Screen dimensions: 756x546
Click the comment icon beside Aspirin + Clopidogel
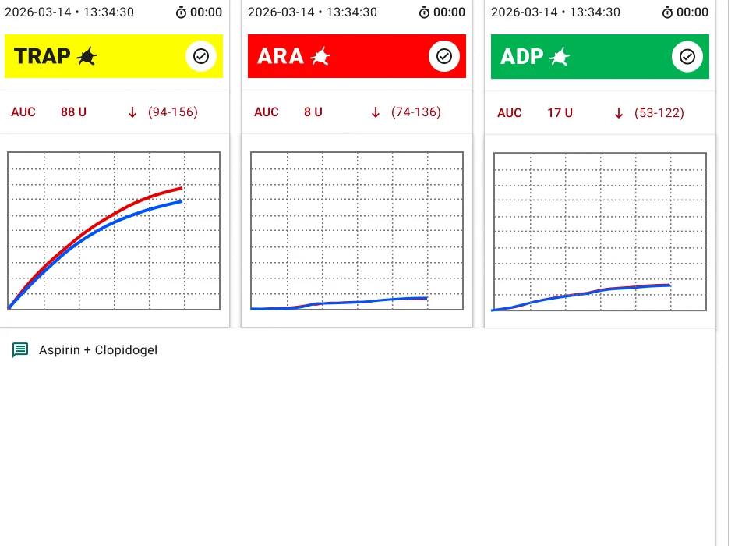20,349
